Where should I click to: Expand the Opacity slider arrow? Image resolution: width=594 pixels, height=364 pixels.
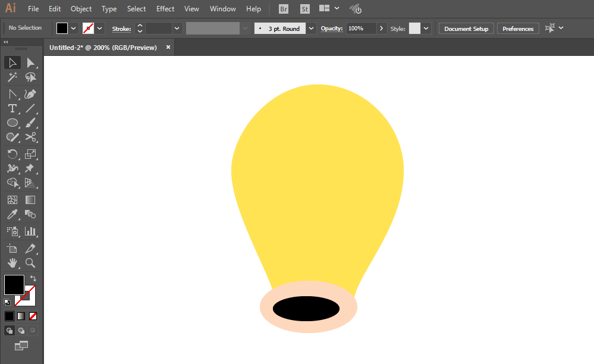pos(382,29)
